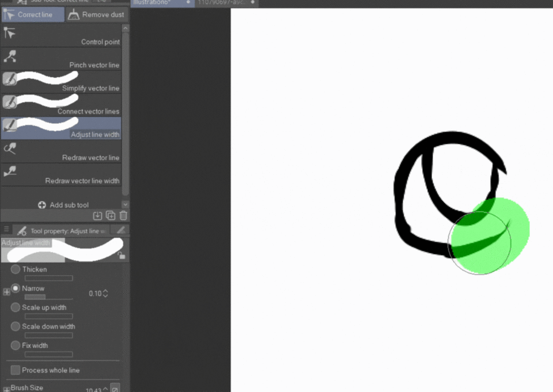Enable the Process whole line checkbox
The image size is (553, 392).
tap(15, 370)
